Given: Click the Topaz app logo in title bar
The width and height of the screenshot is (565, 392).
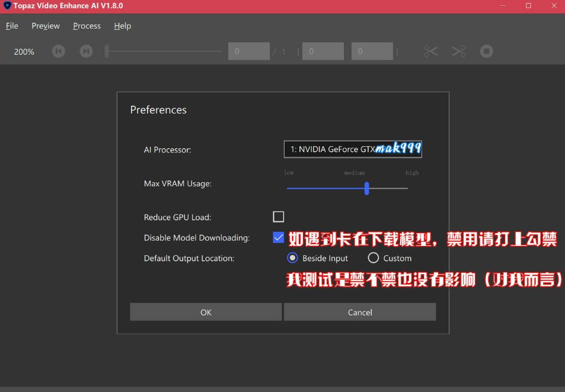Looking at the screenshot, I should 7,6.
